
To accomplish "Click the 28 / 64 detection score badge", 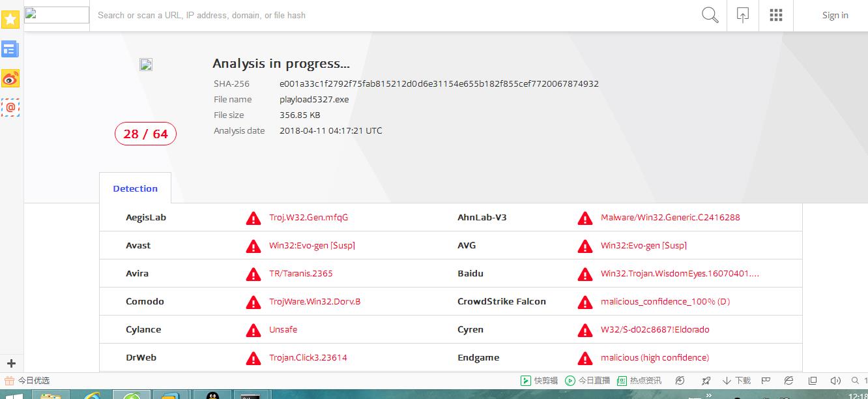I will coord(146,134).
